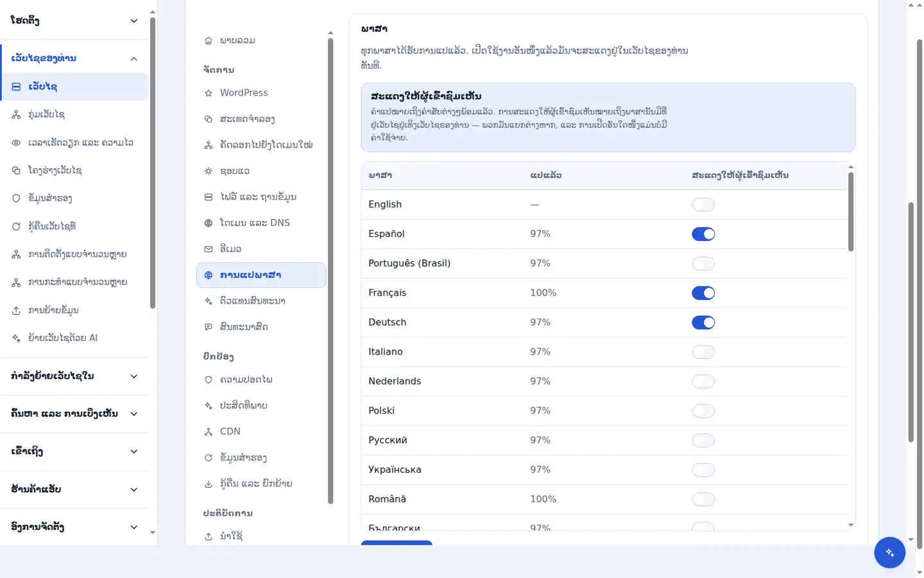Click the shield icon beside ຂໍ້ມູນສຳຮອງ in left sidebar
Viewport: 924px width, 578px height.
coord(16,198)
